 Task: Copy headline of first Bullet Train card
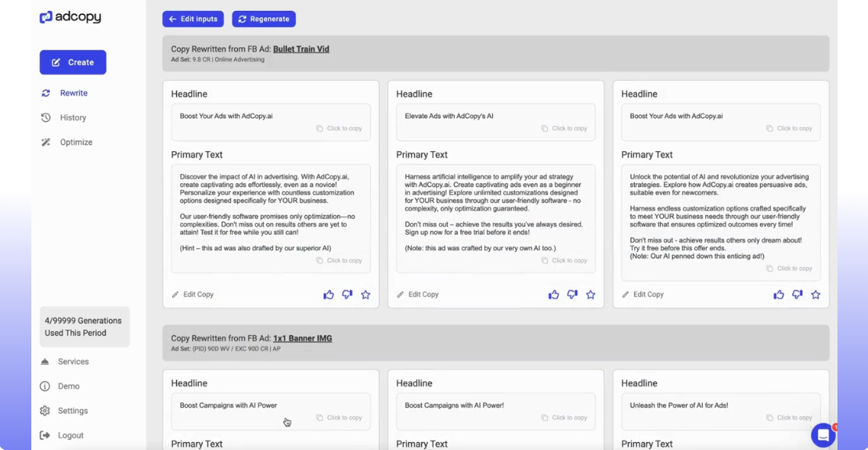pyautogui.click(x=340, y=128)
